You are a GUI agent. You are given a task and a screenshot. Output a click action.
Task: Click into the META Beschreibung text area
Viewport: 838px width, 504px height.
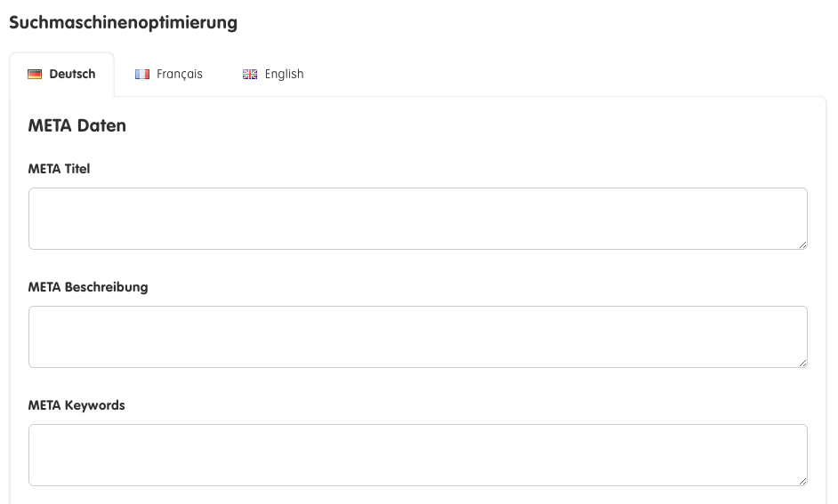click(418, 337)
